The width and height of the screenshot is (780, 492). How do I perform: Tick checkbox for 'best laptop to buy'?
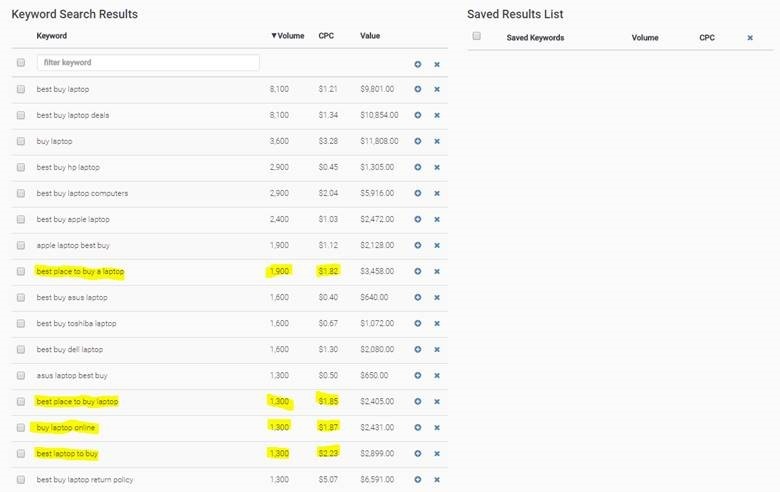(21, 453)
